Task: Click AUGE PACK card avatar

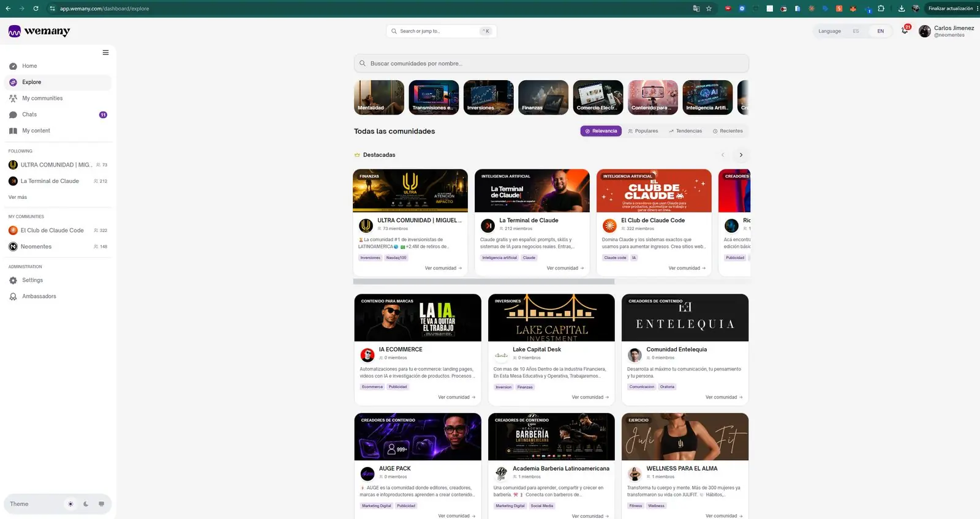Action: [x=367, y=474]
